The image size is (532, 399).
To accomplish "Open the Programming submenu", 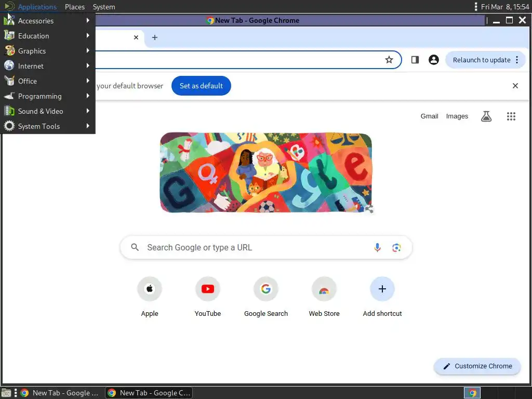I will 47,96.
